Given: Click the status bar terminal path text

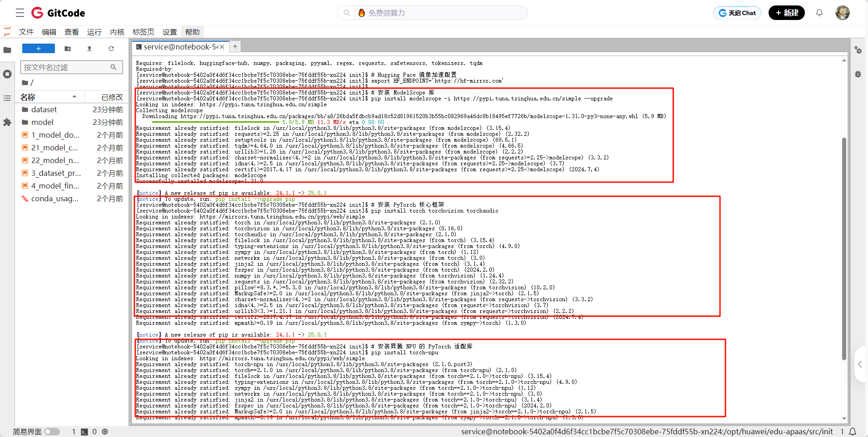Looking at the screenshot, I should pyautogui.click(x=647, y=432).
